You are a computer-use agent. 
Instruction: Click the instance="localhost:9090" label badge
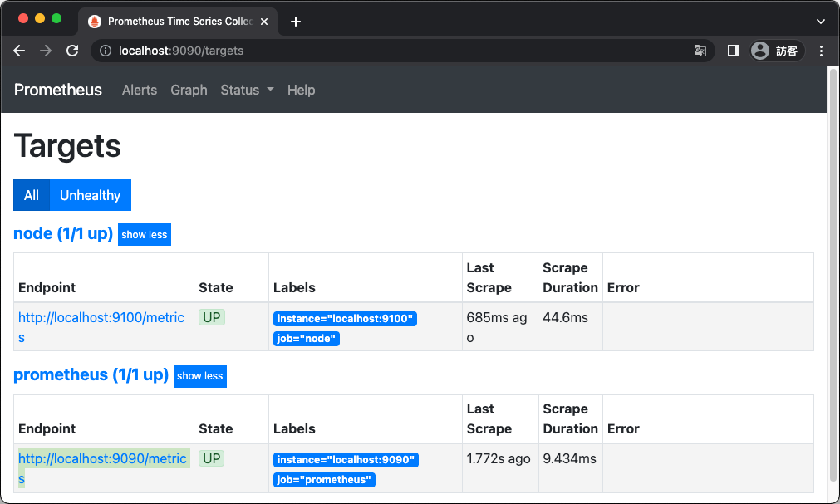click(x=346, y=459)
